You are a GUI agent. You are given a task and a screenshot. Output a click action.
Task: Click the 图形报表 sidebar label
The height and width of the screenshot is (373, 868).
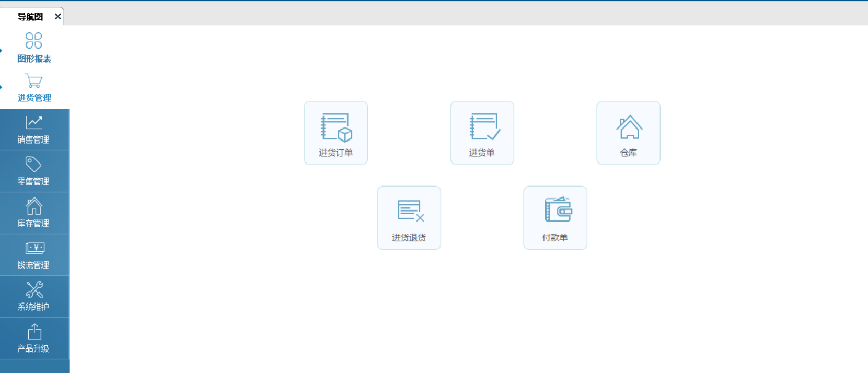34,59
